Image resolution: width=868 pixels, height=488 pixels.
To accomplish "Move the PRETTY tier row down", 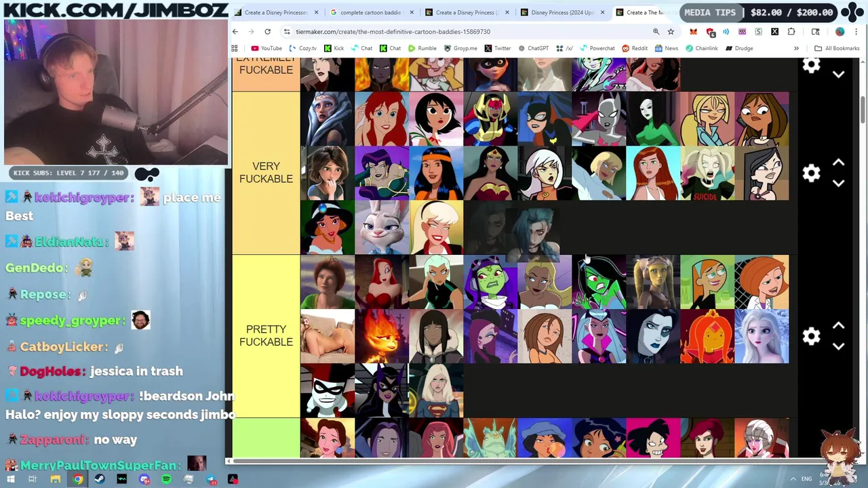I will (838, 346).
